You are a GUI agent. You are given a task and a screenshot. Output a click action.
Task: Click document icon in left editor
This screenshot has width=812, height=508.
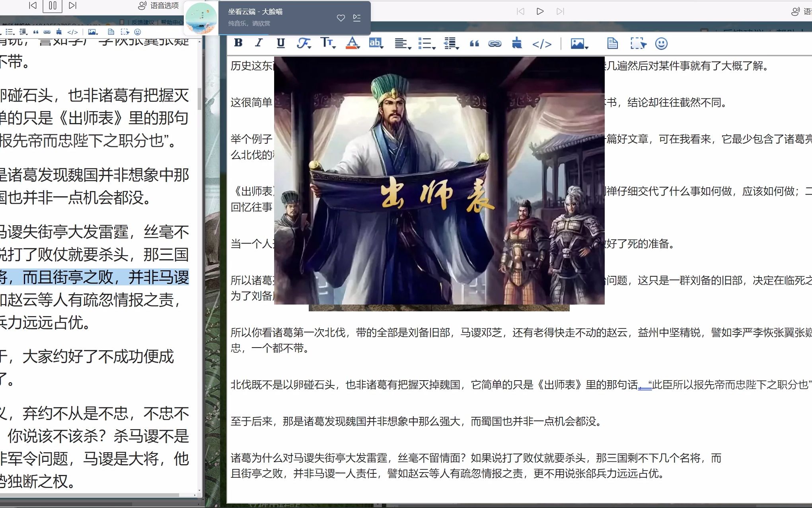coord(111,32)
